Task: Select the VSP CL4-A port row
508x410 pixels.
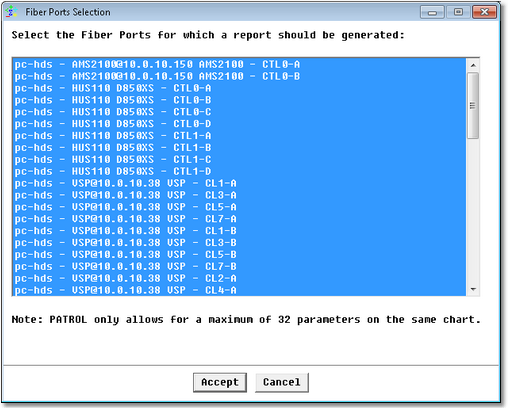Action: point(239,290)
